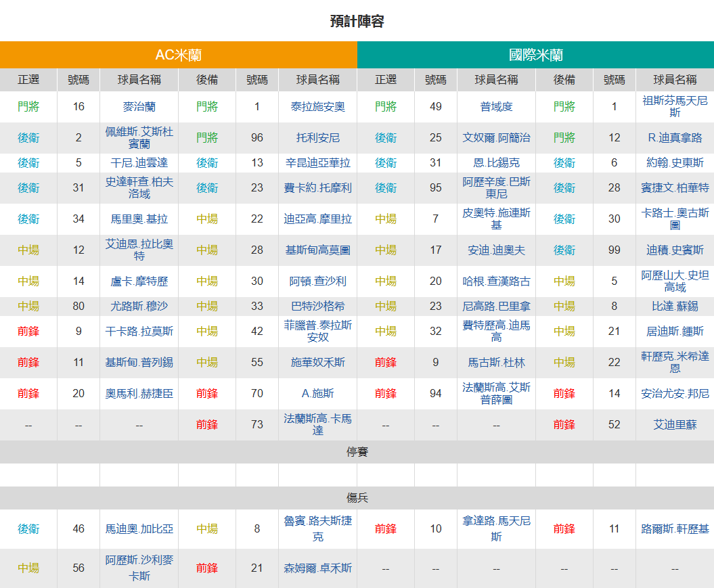Click injured player 路爾斯.軒歷基
The image size is (714, 588).
click(x=675, y=529)
